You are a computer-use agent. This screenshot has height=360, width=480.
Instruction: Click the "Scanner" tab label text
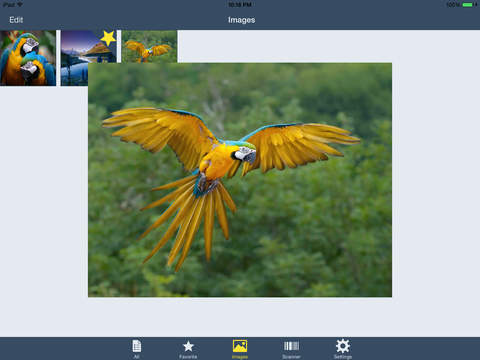[291, 357]
